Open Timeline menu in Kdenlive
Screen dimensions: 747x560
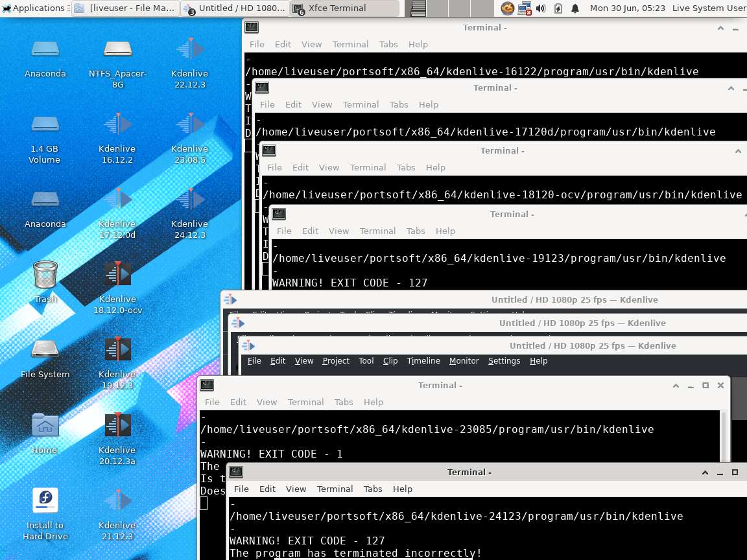click(423, 360)
